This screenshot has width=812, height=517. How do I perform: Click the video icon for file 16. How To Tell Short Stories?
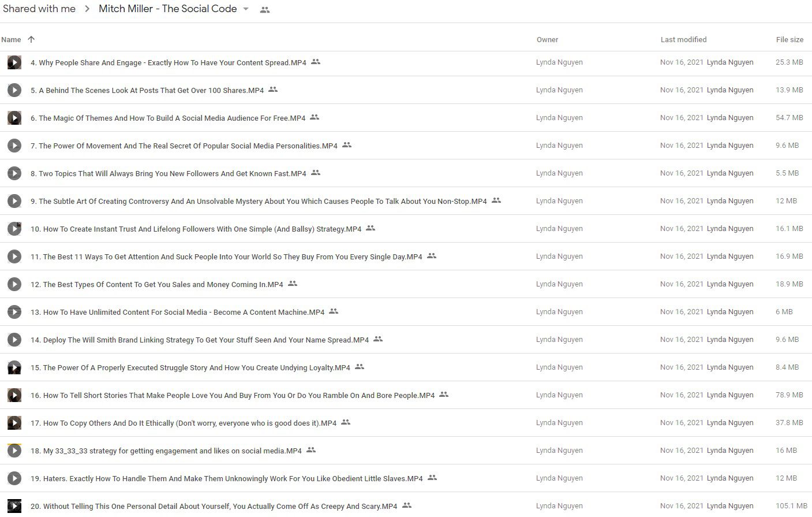point(14,395)
